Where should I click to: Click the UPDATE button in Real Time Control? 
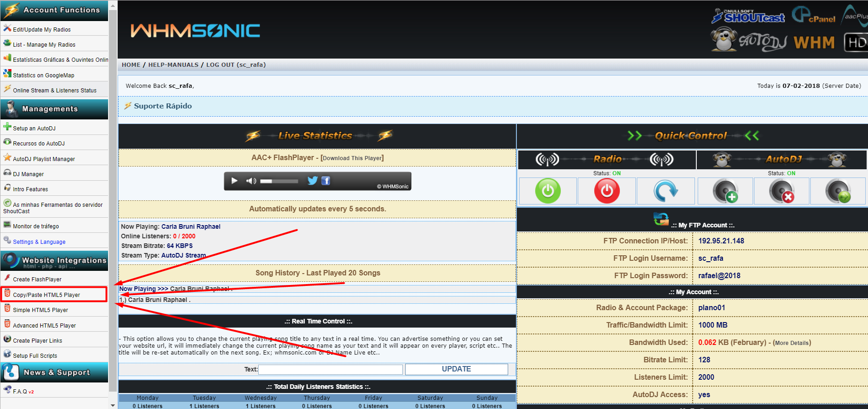(456, 369)
